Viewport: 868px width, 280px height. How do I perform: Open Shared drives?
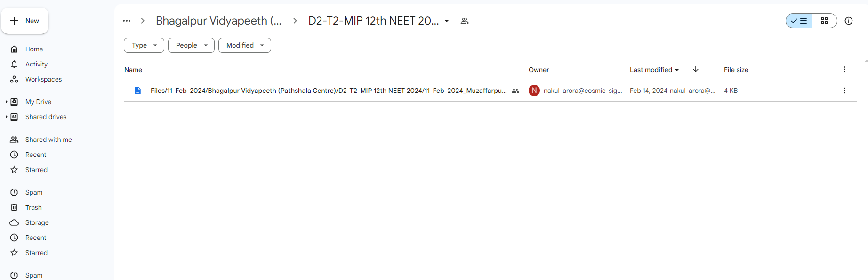pyautogui.click(x=46, y=117)
